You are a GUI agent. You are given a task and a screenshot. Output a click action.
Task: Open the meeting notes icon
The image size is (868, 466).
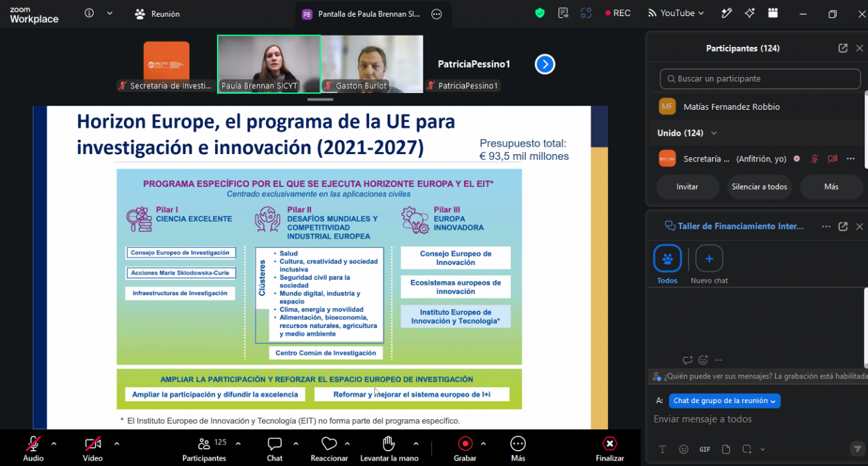pyautogui.click(x=563, y=13)
